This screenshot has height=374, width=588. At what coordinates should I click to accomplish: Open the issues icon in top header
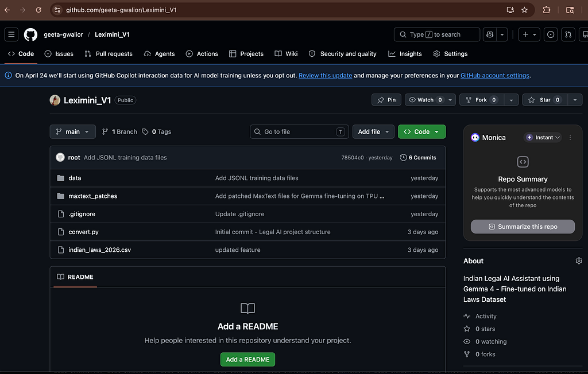[551, 34]
